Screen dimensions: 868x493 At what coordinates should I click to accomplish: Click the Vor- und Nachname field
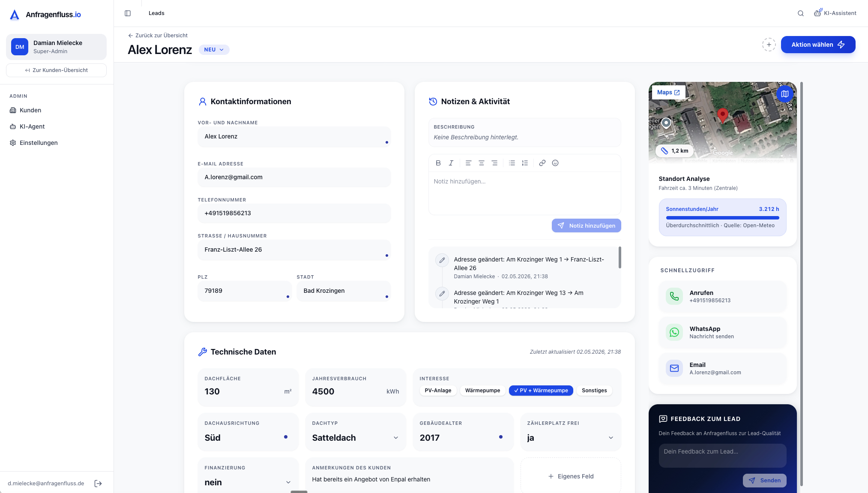click(294, 137)
